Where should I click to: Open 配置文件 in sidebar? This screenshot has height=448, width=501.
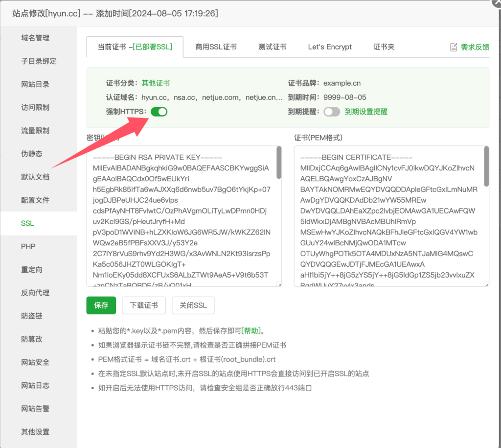point(35,200)
